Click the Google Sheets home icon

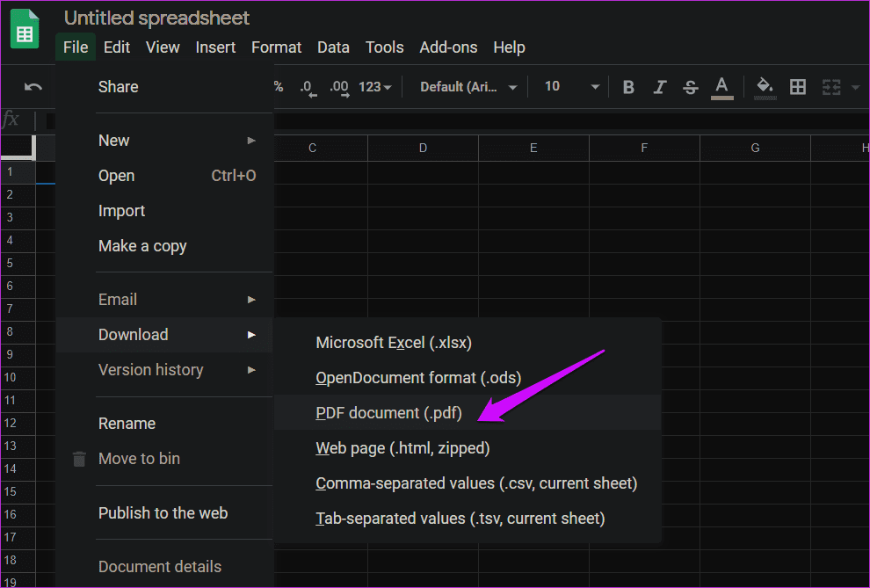pos(25,28)
